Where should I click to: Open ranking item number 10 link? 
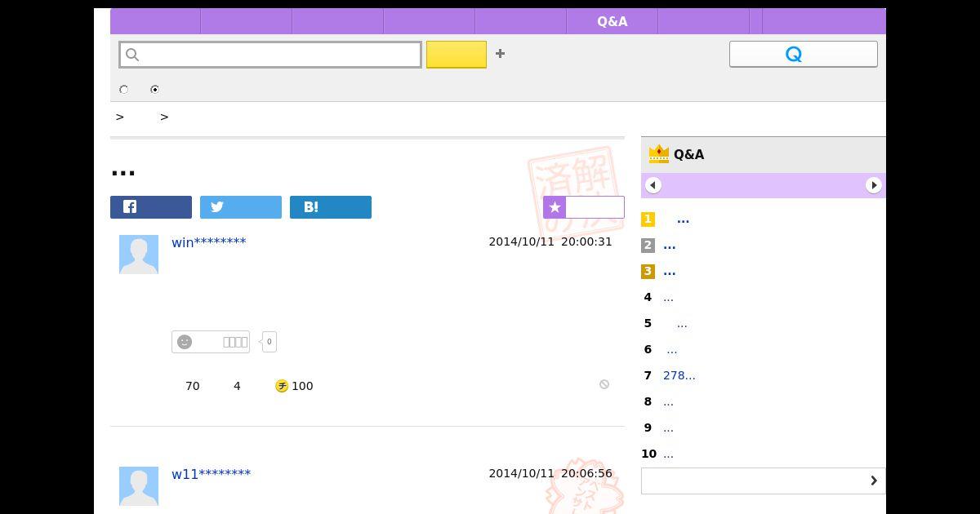[x=668, y=454]
